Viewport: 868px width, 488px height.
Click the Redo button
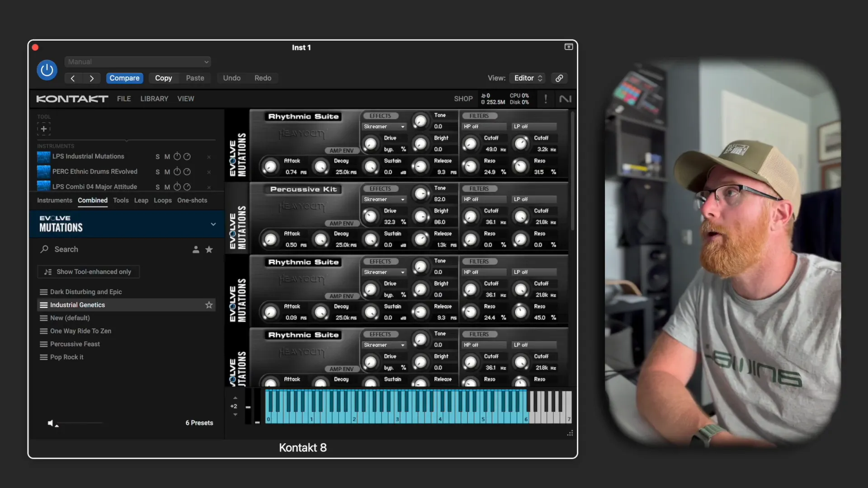point(263,78)
